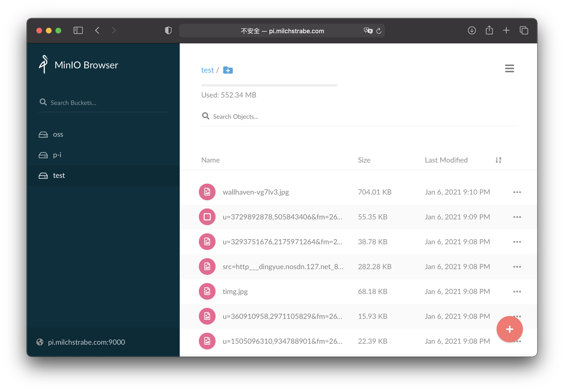Viewport: 564px width, 392px height.
Task: Expand options for src=http___dingyue file
Action: point(517,267)
